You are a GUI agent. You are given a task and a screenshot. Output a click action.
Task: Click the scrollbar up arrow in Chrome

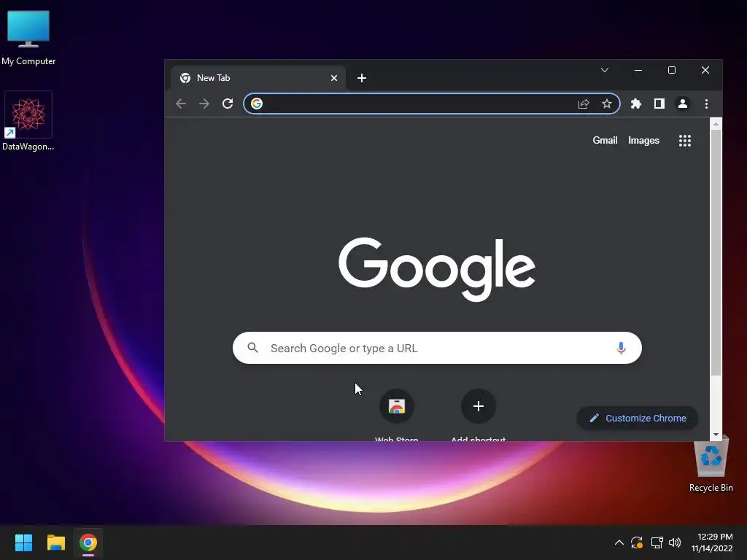point(716,124)
